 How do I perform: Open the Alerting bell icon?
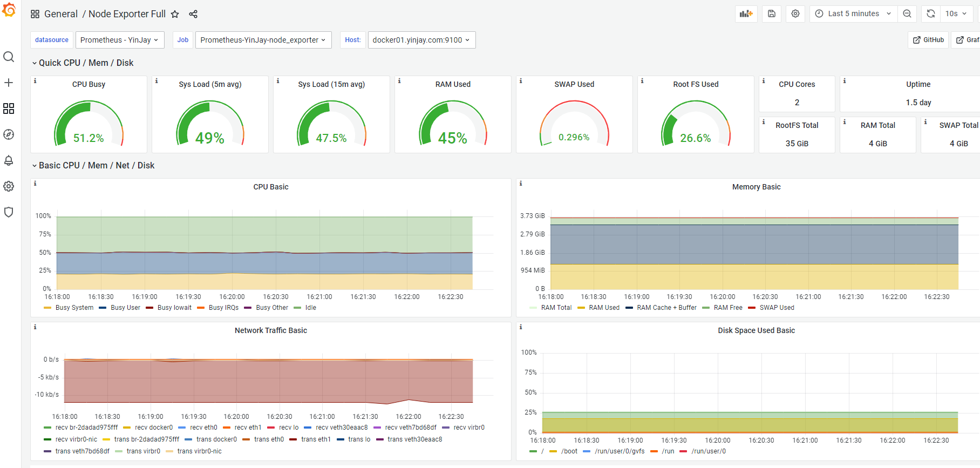coord(9,160)
